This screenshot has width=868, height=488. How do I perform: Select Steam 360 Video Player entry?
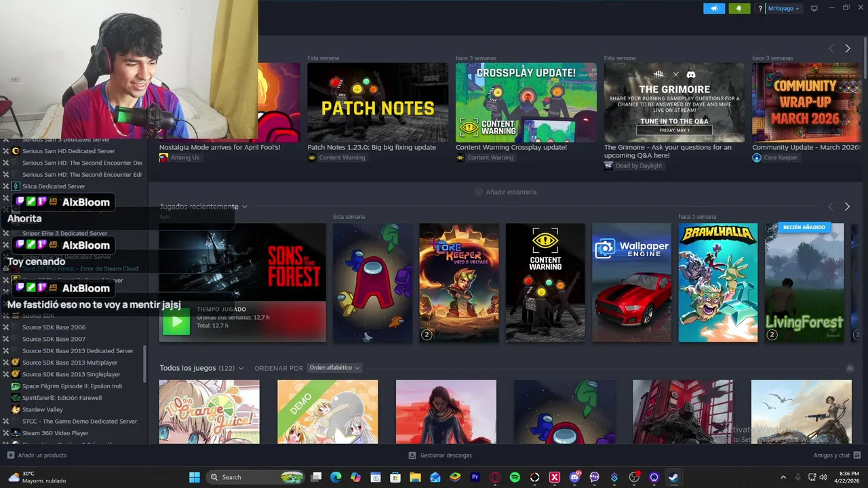pyautogui.click(x=56, y=432)
